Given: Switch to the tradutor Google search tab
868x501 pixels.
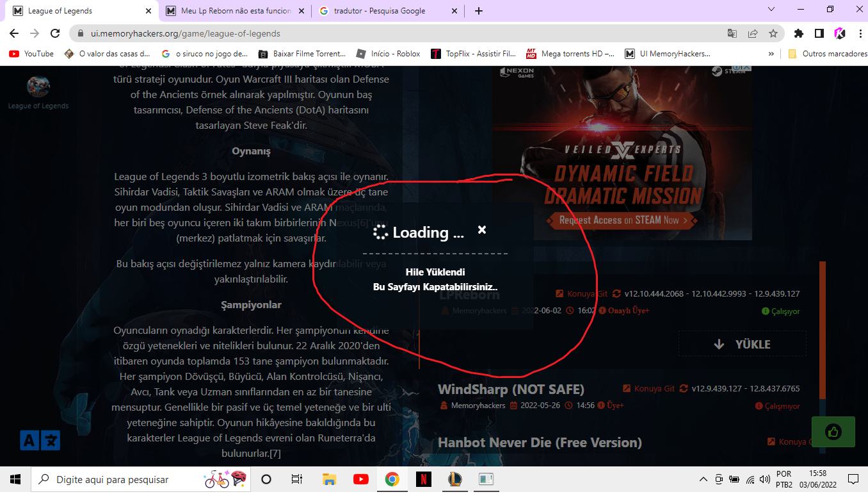Looking at the screenshot, I should coord(387,11).
